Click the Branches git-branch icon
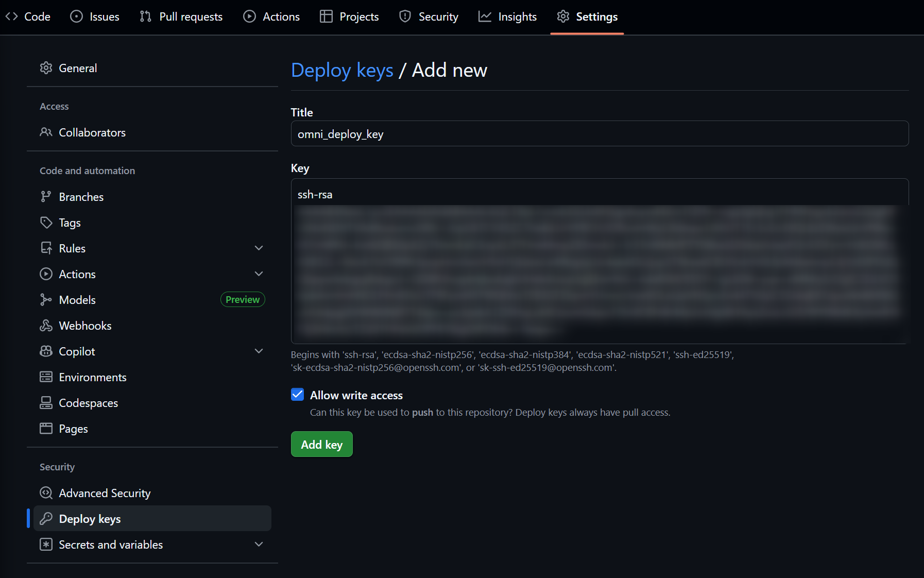 pyautogui.click(x=46, y=197)
